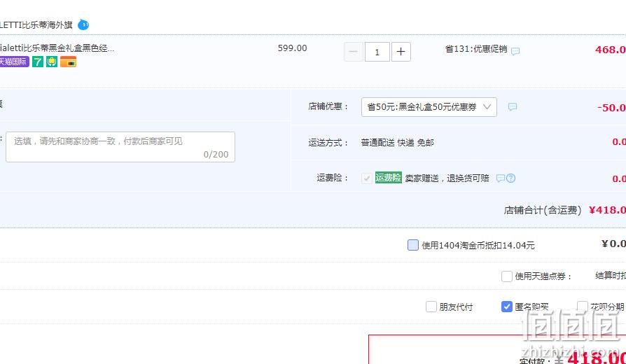Screen dimensions: 626x364
Task: Enable 使用1404淘金币抵扣14.04元 checkbox
Action: [x=413, y=245]
